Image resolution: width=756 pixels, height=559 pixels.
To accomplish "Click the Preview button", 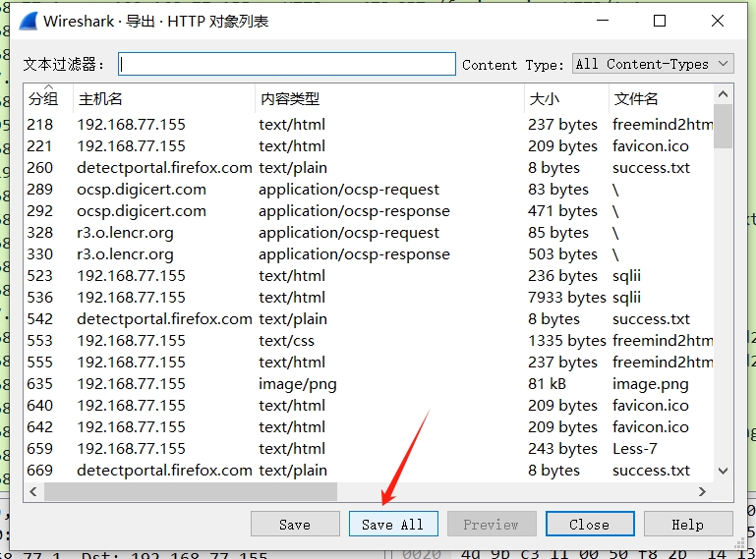I will [x=492, y=524].
